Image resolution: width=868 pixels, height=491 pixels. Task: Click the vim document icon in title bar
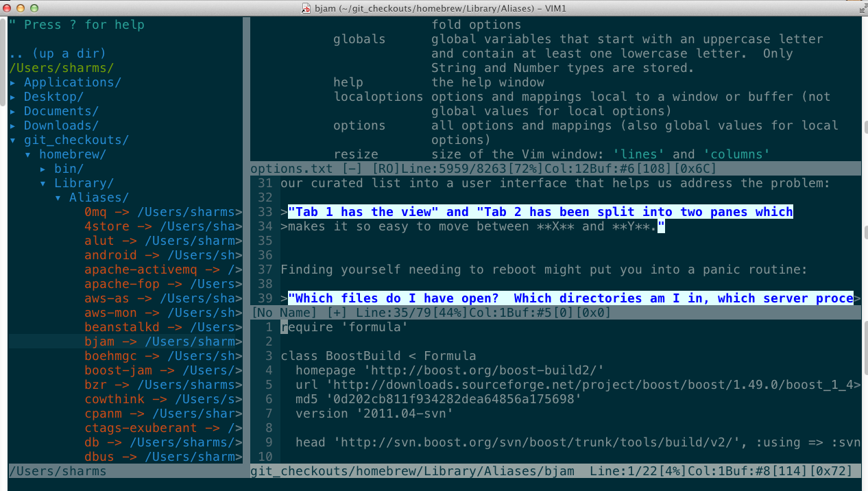(307, 8)
